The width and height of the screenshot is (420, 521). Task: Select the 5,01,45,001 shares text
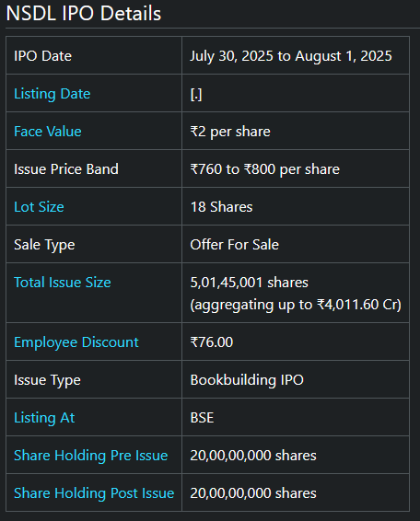coord(249,283)
